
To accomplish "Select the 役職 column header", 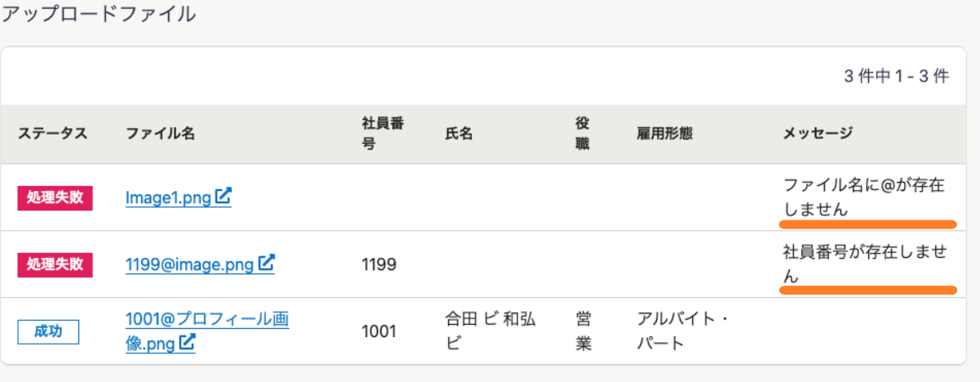I will coord(583,134).
